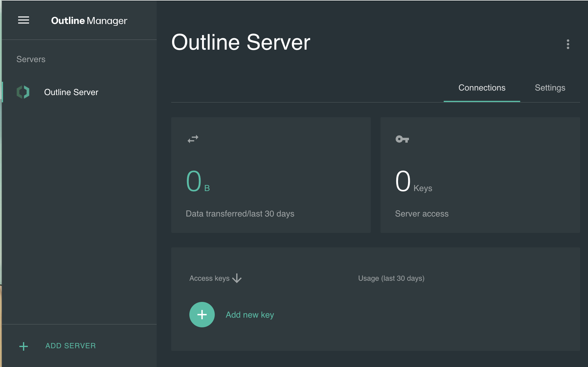Click the Access keys column header
The height and width of the screenshot is (367, 588).
click(209, 278)
